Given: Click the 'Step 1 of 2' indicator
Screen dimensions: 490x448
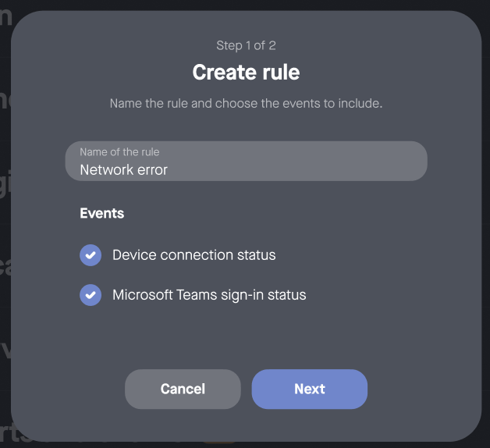Looking at the screenshot, I should (246, 45).
